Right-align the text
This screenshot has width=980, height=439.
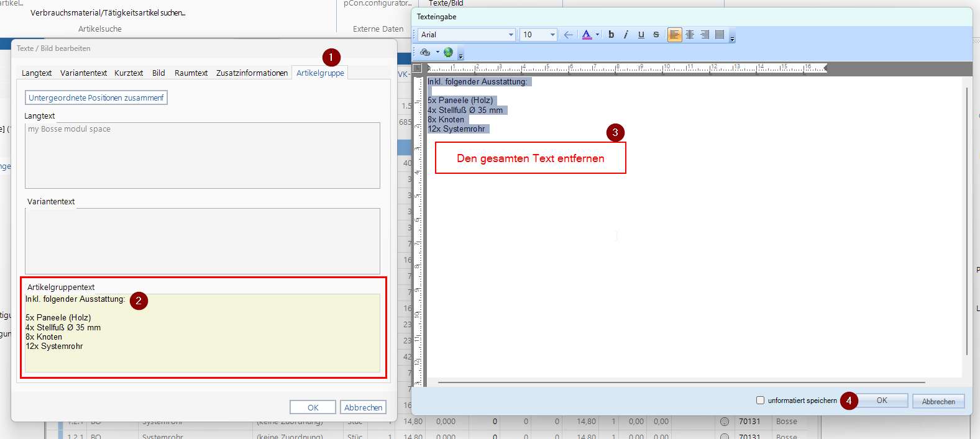(705, 35)
